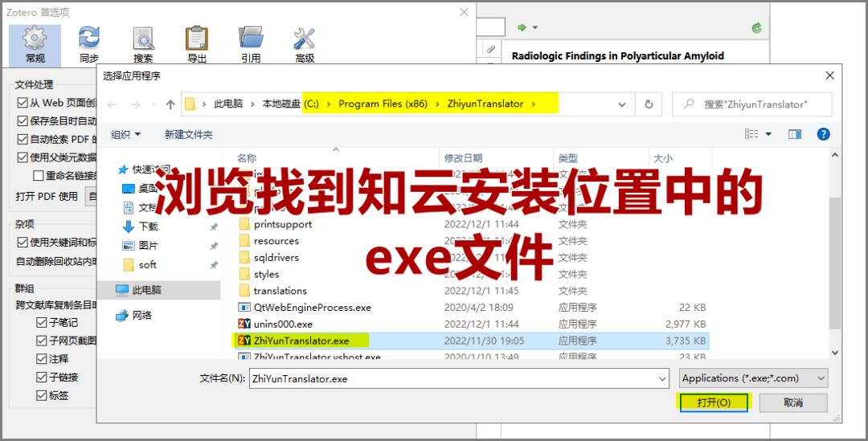Uncheck the 子笔记 checkbox

tap(42, 323)
